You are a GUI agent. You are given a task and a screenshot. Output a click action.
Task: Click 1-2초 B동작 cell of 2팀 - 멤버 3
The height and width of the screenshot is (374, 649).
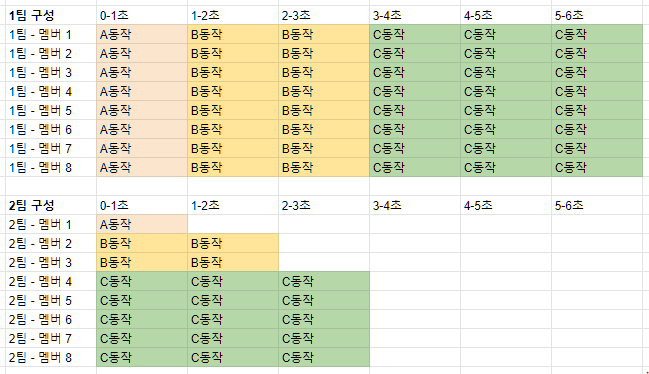[x=233, y=262]
